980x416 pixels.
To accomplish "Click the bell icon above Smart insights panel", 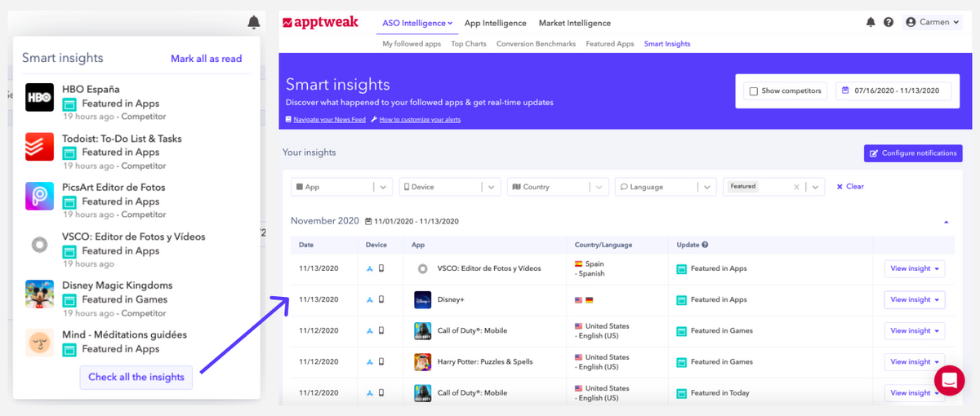I will (253, 22).
